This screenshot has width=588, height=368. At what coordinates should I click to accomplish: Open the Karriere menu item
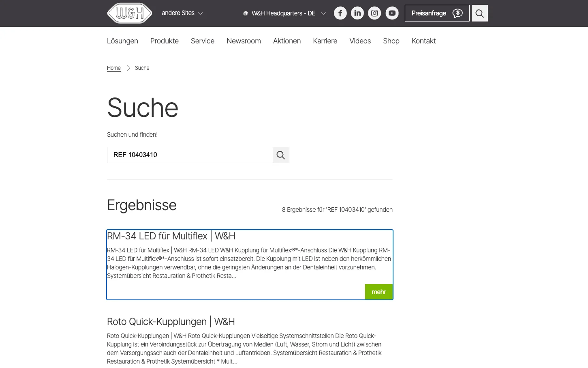[x=325, y=41]
